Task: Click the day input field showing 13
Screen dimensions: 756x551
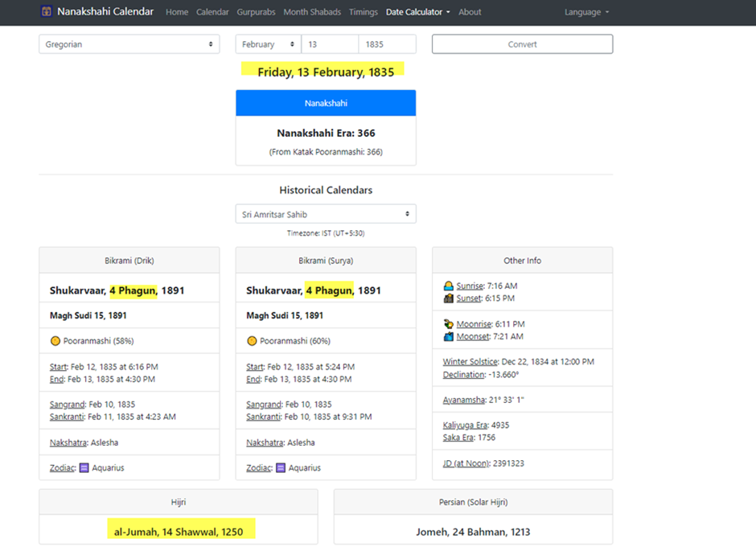Action: click(330, 44)
